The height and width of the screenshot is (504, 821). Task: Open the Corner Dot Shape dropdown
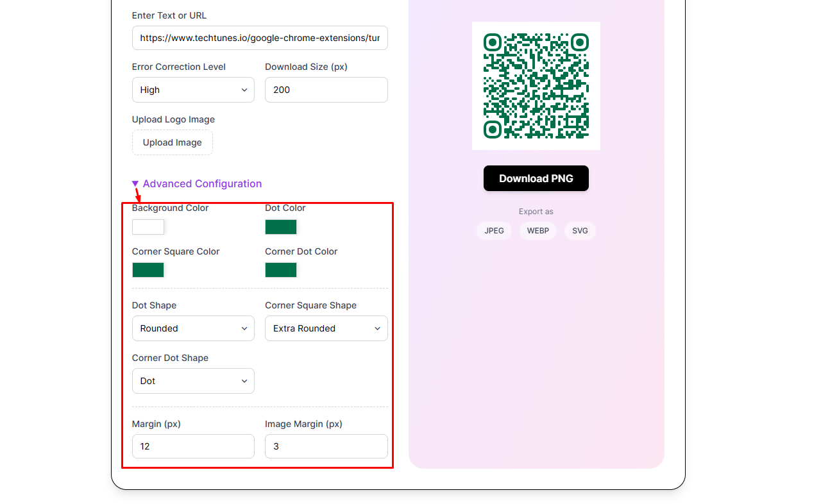pos(193,381)
